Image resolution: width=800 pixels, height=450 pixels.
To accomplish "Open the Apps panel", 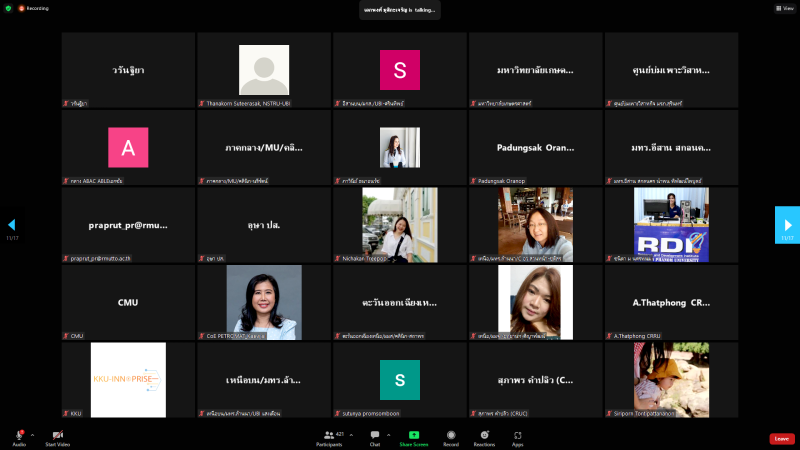I will pyautogui.click(x=518, y=435).
